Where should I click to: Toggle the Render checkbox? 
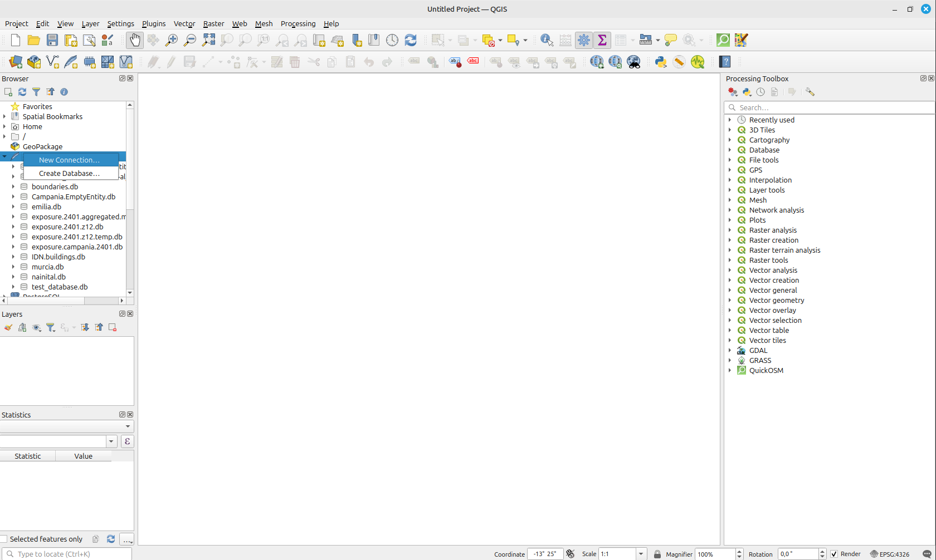[x=834, y=554]
